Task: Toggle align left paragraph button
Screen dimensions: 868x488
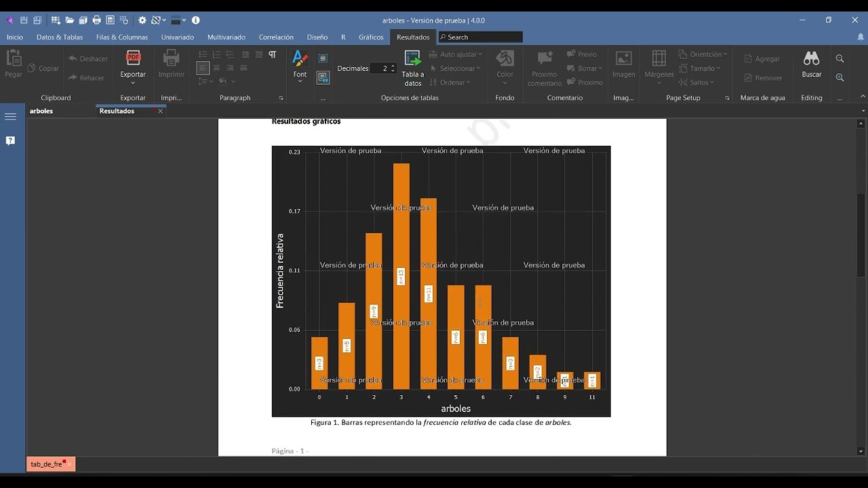Action: [x=203, y=68]
